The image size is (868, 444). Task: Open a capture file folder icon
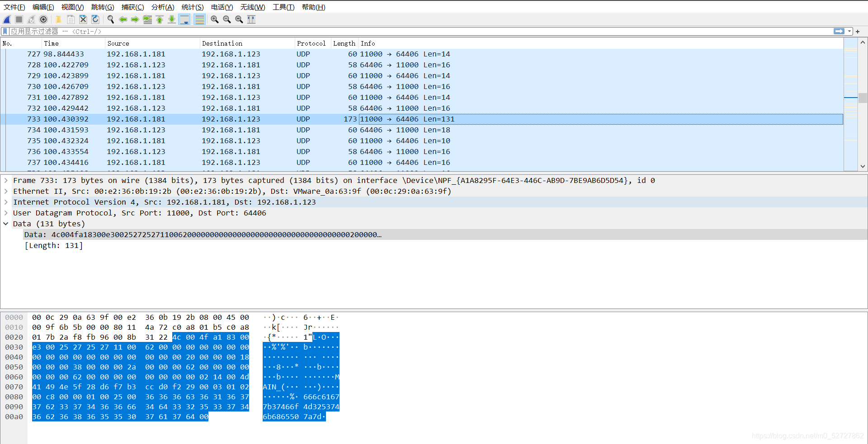click(x=58, y=19)
